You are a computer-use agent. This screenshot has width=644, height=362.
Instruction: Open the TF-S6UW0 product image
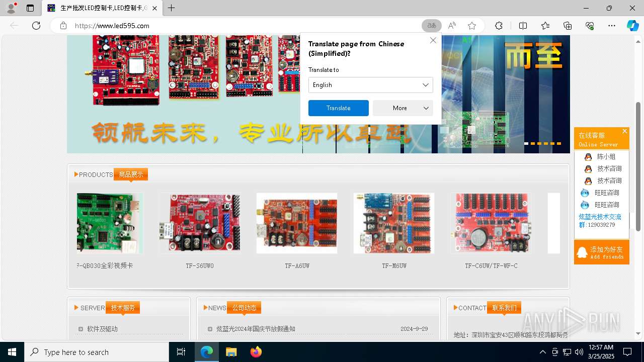[x=200, y=223]
